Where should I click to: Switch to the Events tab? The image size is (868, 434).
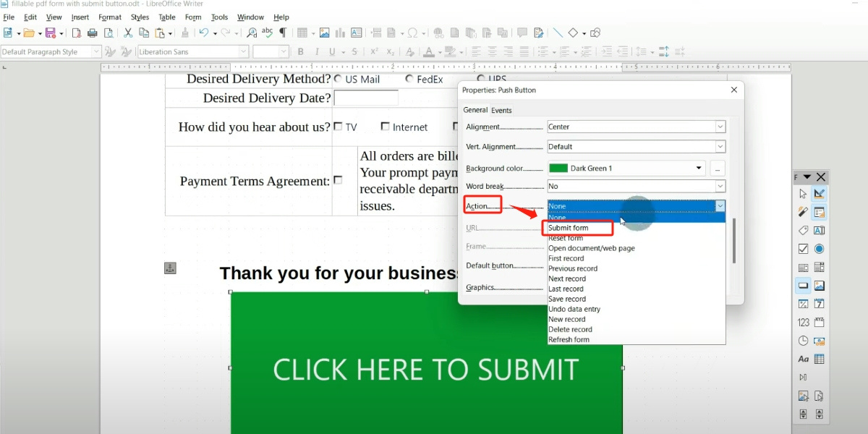pos(501,111)
